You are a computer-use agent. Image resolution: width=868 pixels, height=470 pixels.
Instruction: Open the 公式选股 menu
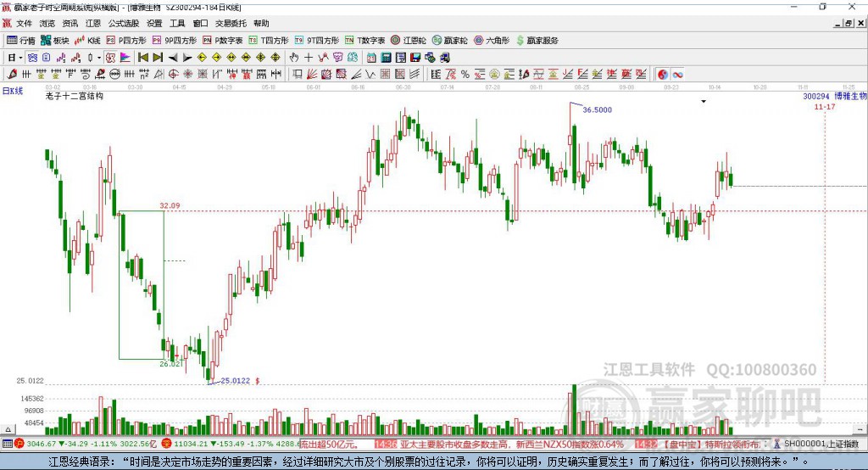pyautogui.click(x=124, y=23)
